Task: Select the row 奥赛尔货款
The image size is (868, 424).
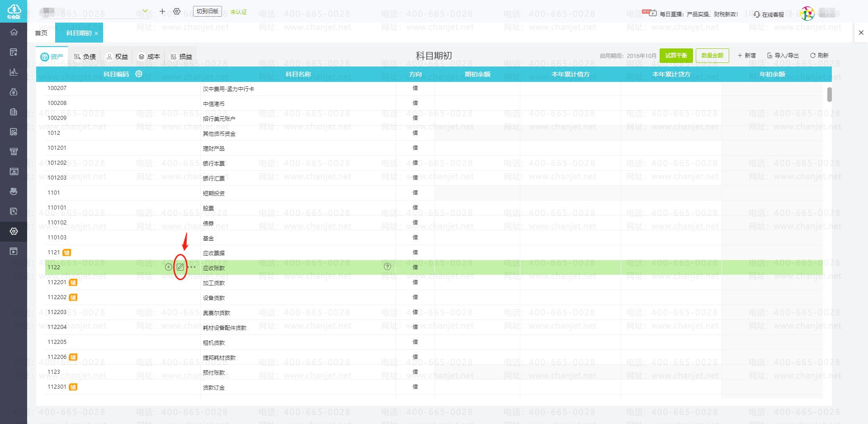Action: pos(434,312)
